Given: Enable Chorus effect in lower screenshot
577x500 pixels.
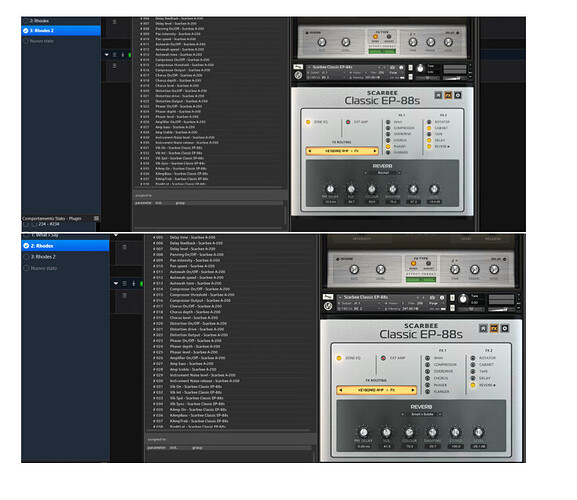Looking at the screenshot, I should click(428, 378).
